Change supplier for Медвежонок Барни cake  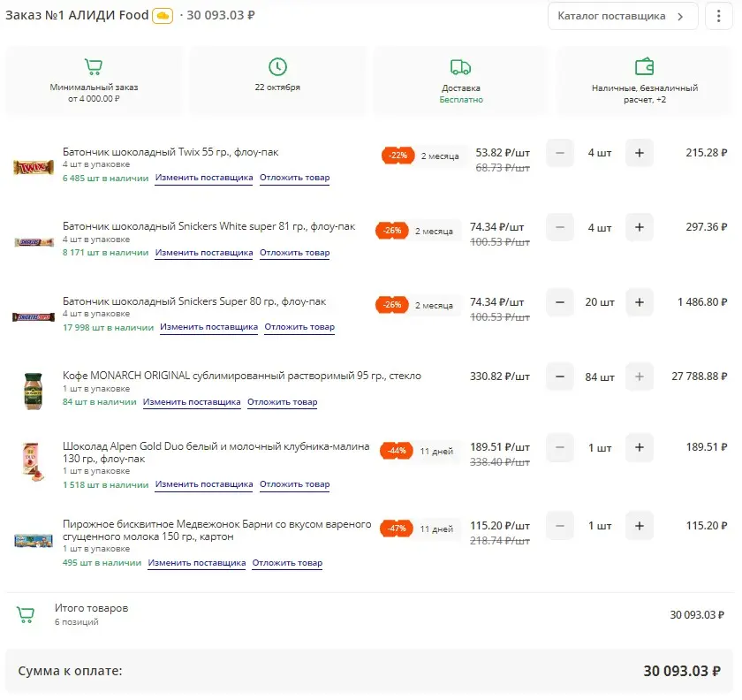[x=196, y=563]
